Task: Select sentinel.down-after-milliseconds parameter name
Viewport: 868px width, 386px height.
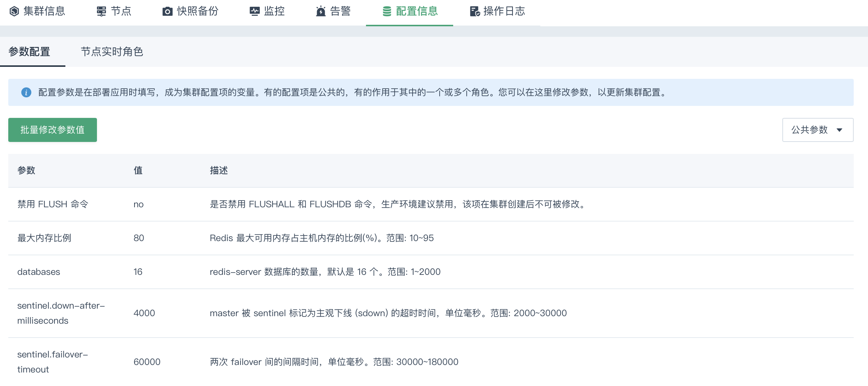Action: [x=61, y=313]
